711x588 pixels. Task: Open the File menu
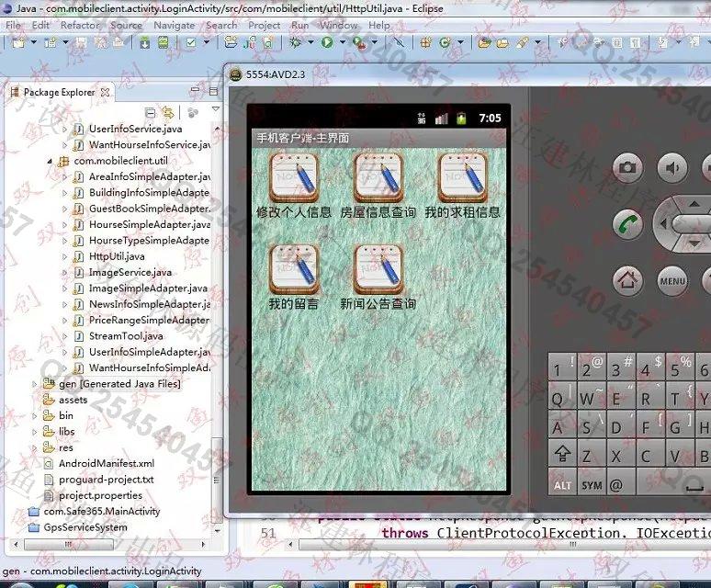(x=13, y=25)
